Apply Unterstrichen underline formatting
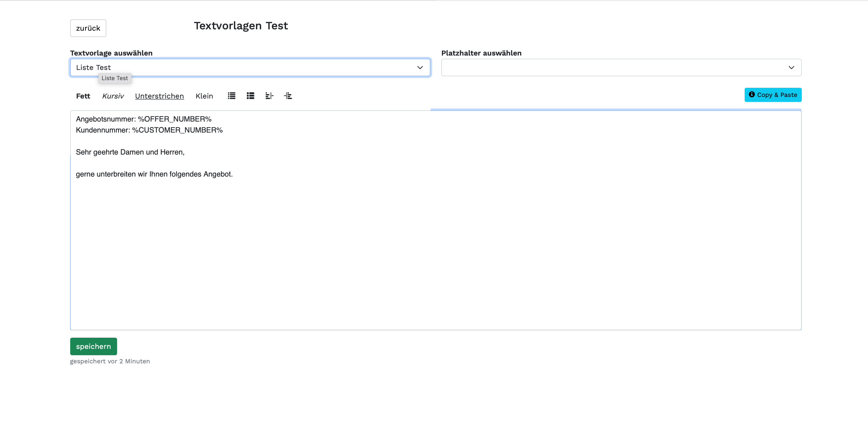The image size is (868, 427). (x=160, y=96)
